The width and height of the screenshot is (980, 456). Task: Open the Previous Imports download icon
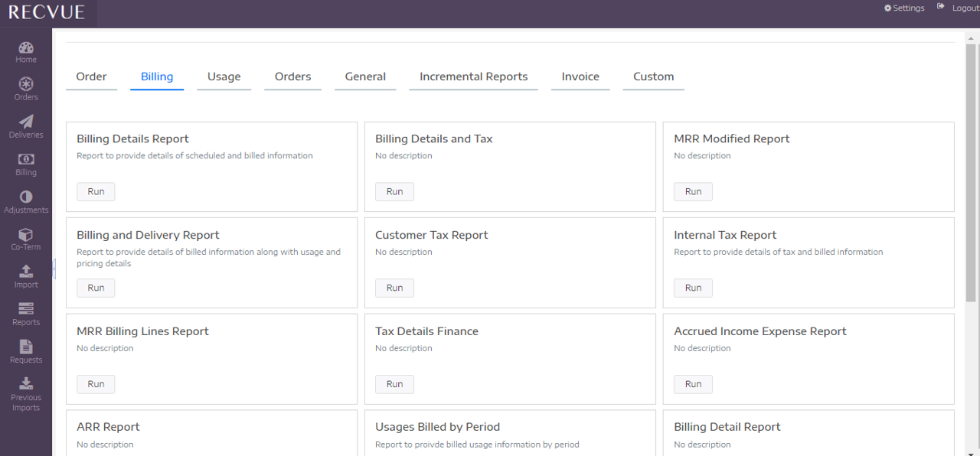pos(26,384)
